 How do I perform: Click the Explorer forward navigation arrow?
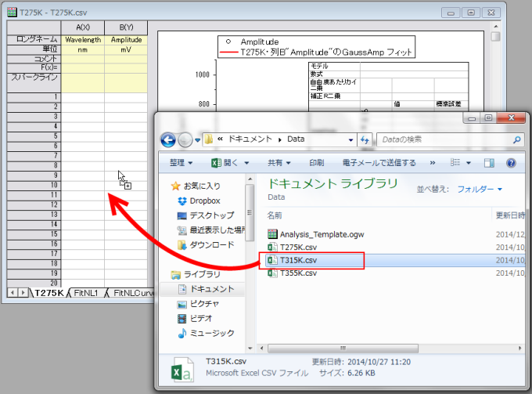tap(185, 139)
